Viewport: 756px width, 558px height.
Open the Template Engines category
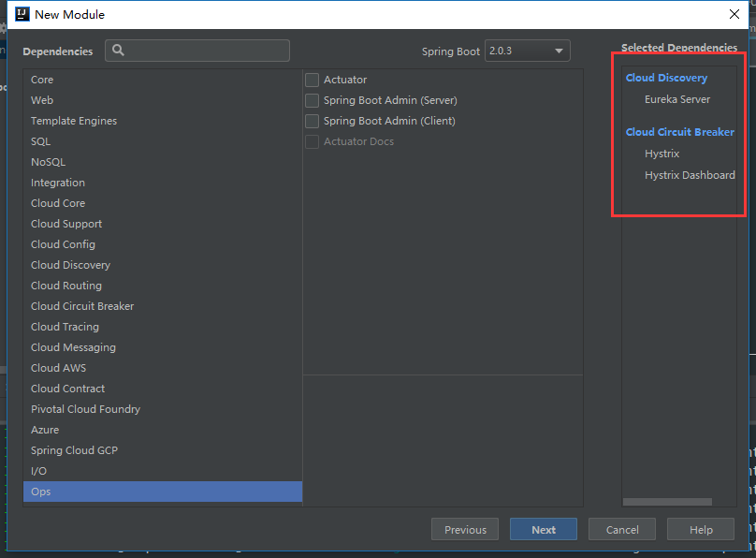click(x=163, y=121)
